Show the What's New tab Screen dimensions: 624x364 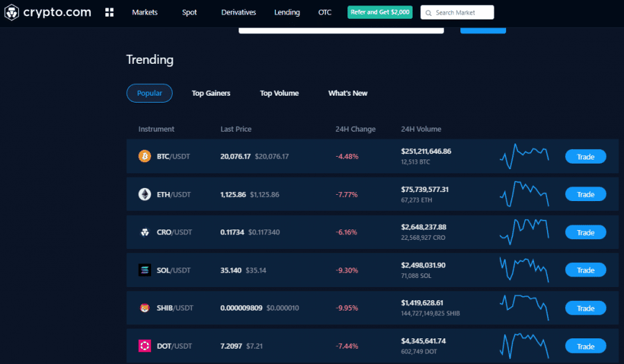coord(348,93)
